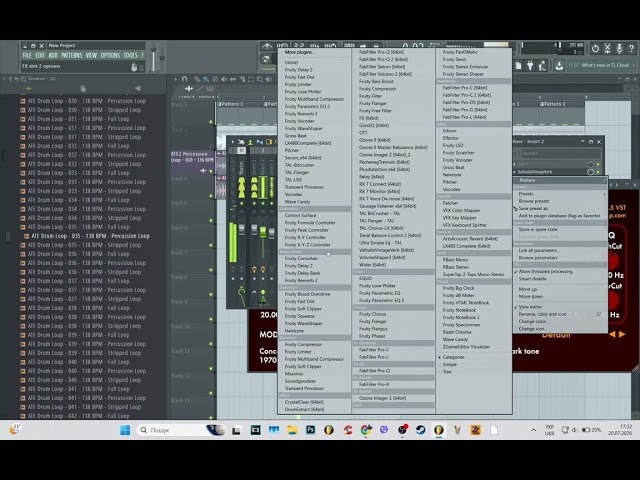Screen dimensions: 640x480
Task: Choose Fruity PanOMatic plugin
Action: 460,52
